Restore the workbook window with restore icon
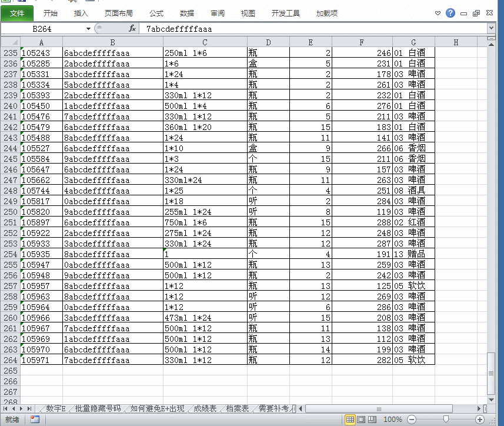The image size is (504, 426). tap(476, 13)
